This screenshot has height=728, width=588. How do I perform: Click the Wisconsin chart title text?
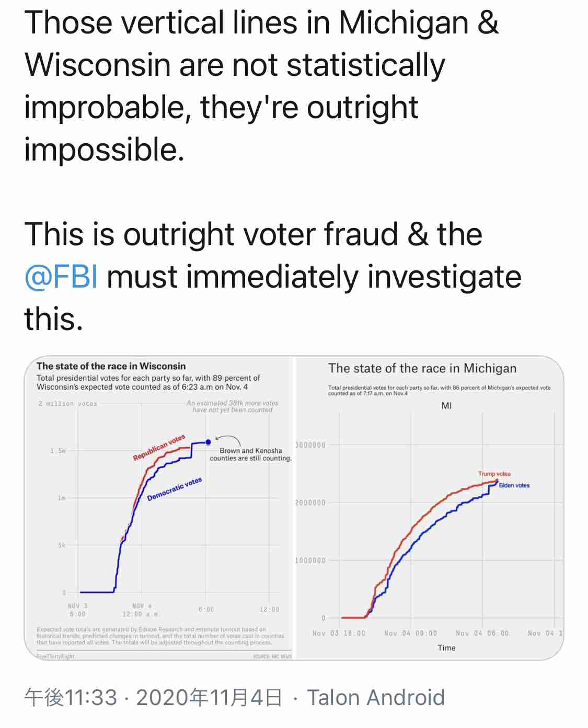point(111,366)
